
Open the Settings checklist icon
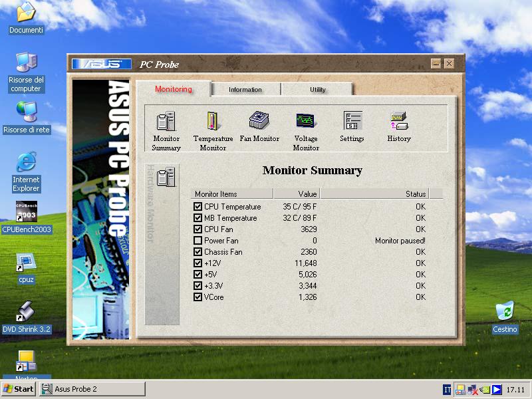point(352,120)
